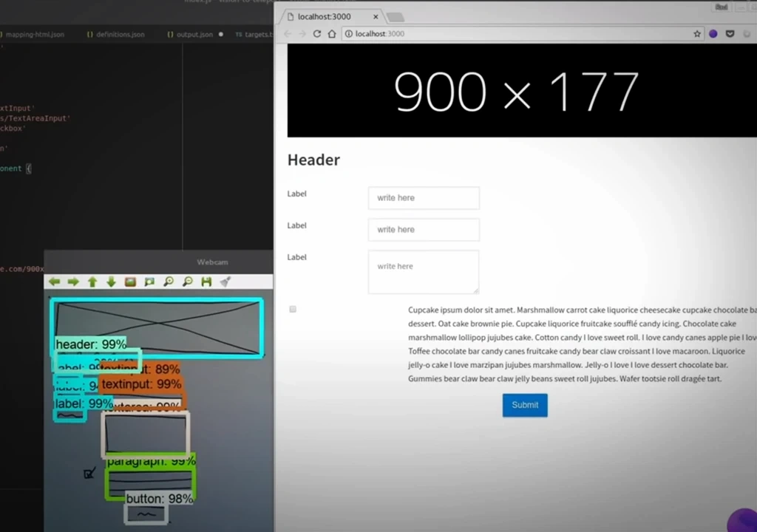Click the 'Header' heading text
The width and height of the screenshot is (757, 532).
[x=313, y=160]
